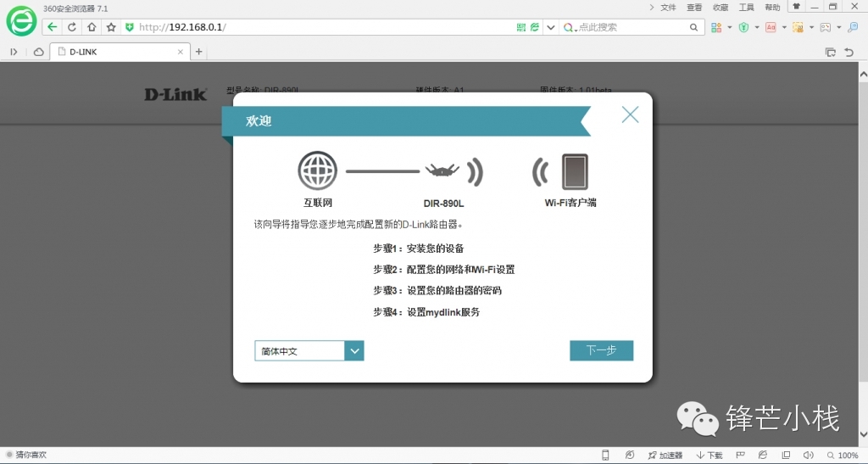
Task: Open the 查看 menu
Action: click(x=694, y=7)
